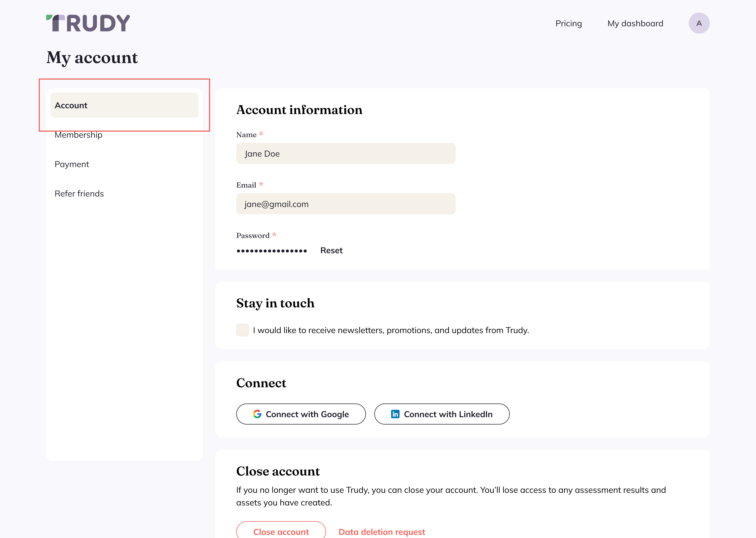Click the close account warning icon area
The image size is (756, 538).
(281, 531)
